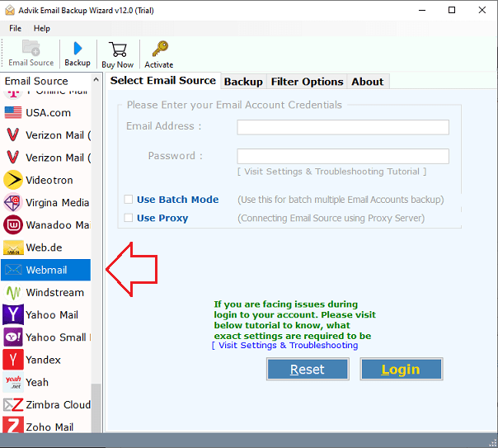This screenshot has height=448, width=498.
Task: Click the Activate key icon
Action: coord(160,49)
